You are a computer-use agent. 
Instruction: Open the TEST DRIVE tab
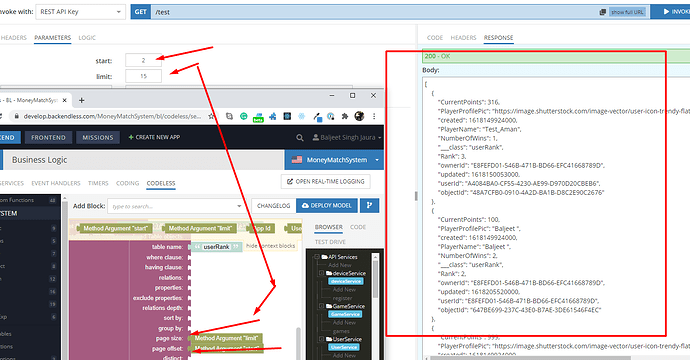pos(330,242)
